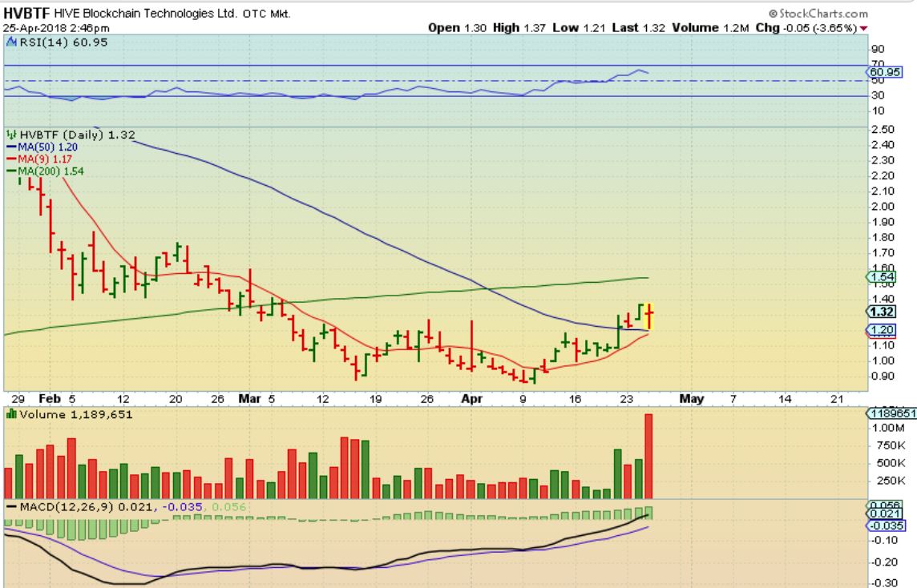Click the MA(200) 1.54 legend entry
The width and height of the screenshot is (917, 588).
tap(45, 171)
